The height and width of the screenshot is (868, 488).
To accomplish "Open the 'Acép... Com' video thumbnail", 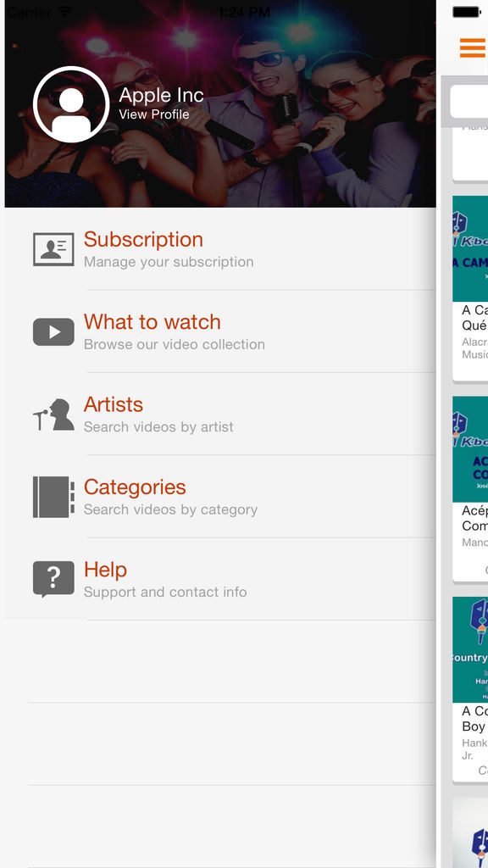I will (470, 449).
